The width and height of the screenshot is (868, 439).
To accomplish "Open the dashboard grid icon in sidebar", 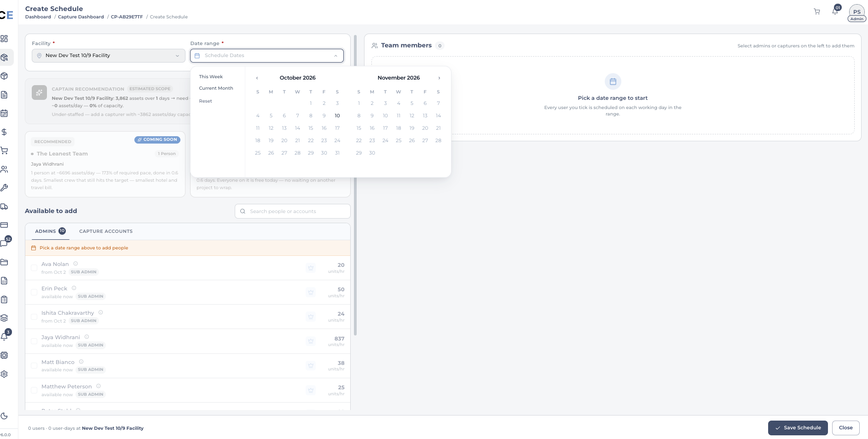I will [4, 39].
